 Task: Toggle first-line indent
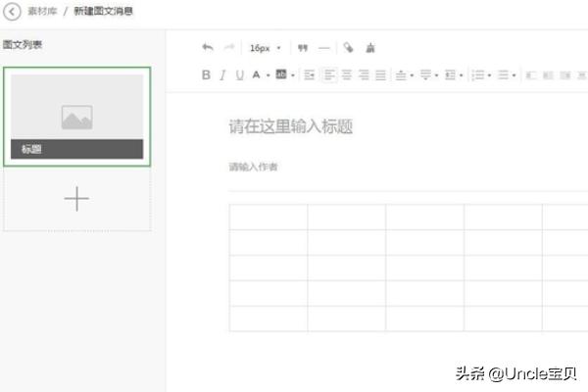310,75
